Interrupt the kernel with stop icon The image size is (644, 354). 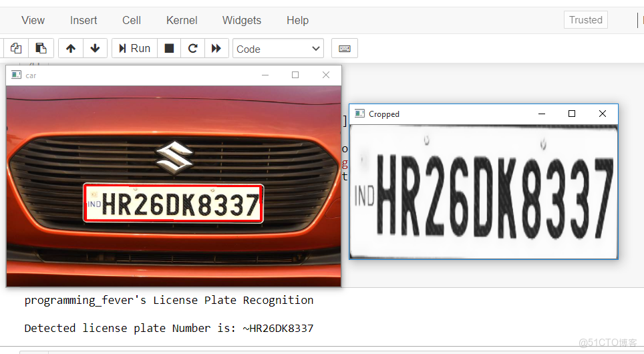pyautogui.click(x=169, y=49)
